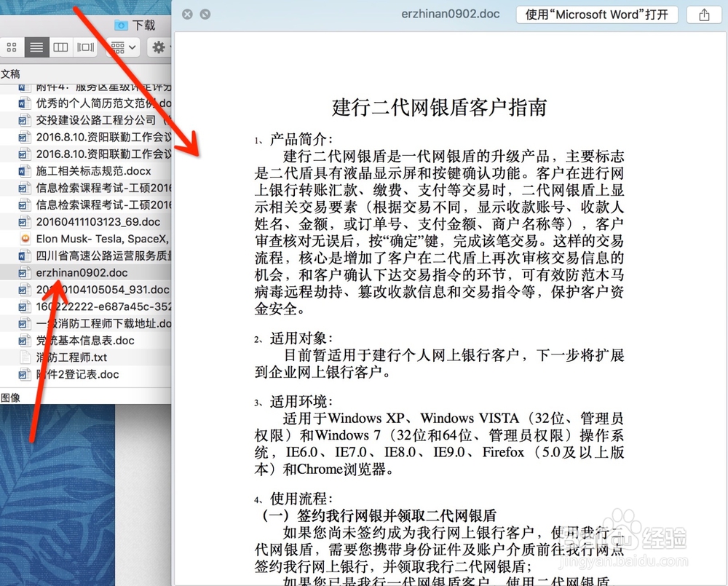
Task: Select erzhinan0902.doc in file list
Action: click(x=86, y=272)
